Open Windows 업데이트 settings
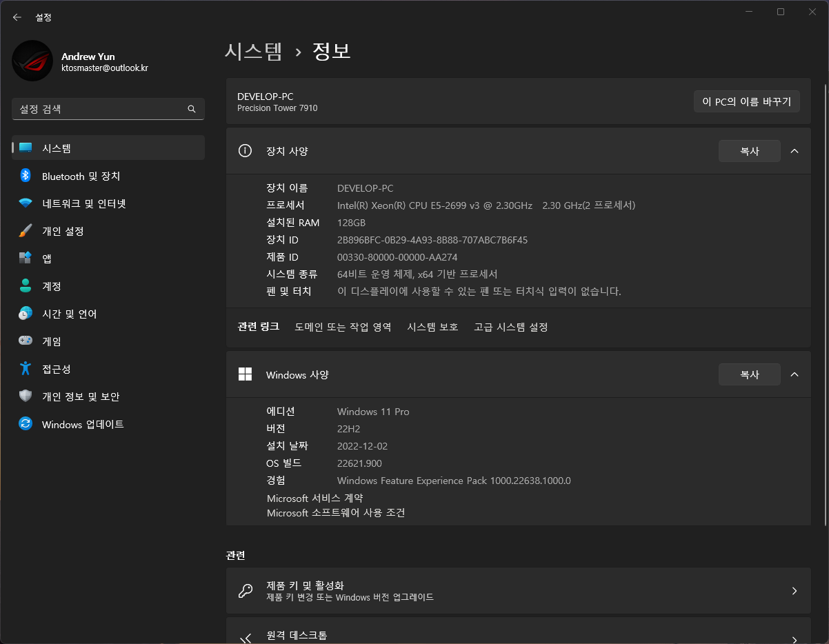829x644 pixels. tap(108, 424)
